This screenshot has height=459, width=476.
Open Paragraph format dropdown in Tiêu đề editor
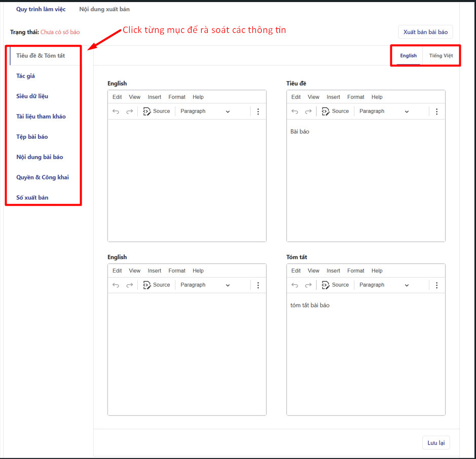pos(384,111)
